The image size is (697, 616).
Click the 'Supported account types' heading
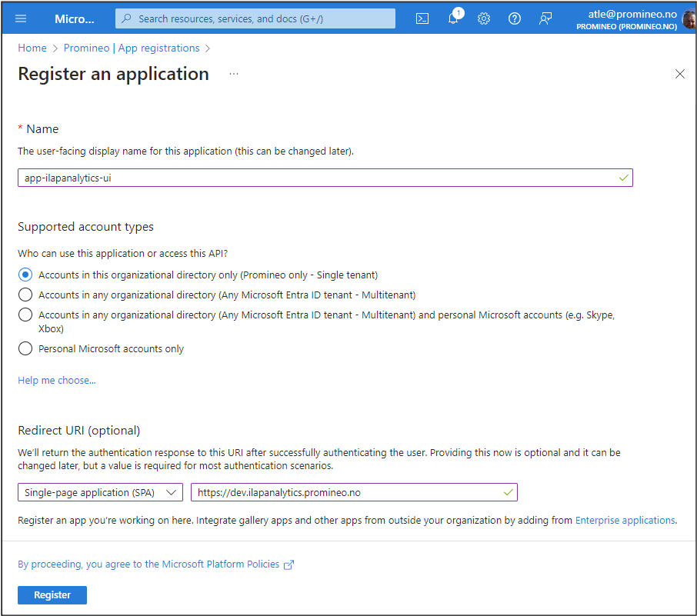click(86, 227)
